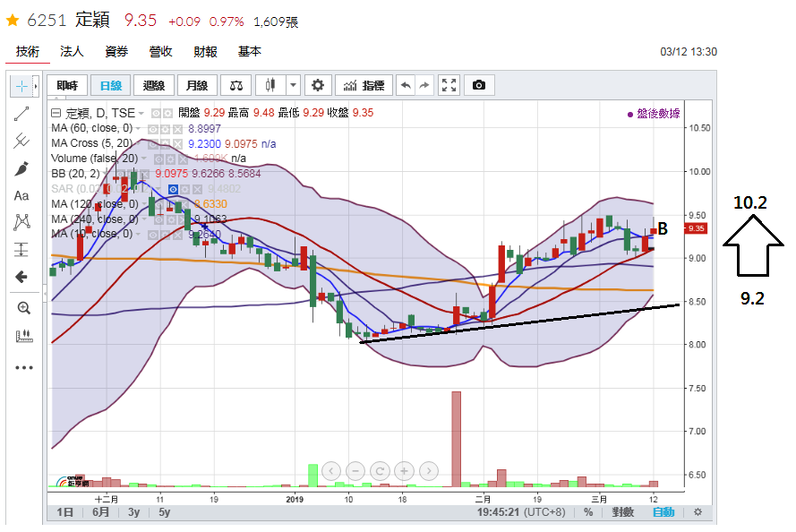The image size is (796, 532).
Task: Open the 定穎, D, TSE dropdown arrow
Action: click(x=141, y=113)
